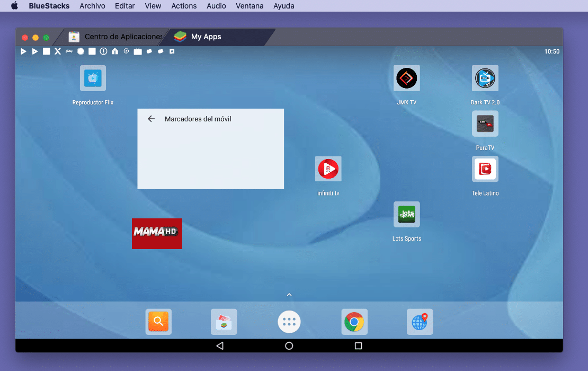Open the PuraTV app
Image resolution: width=588 pixels, height=371 pixels.
coord(485,123)
